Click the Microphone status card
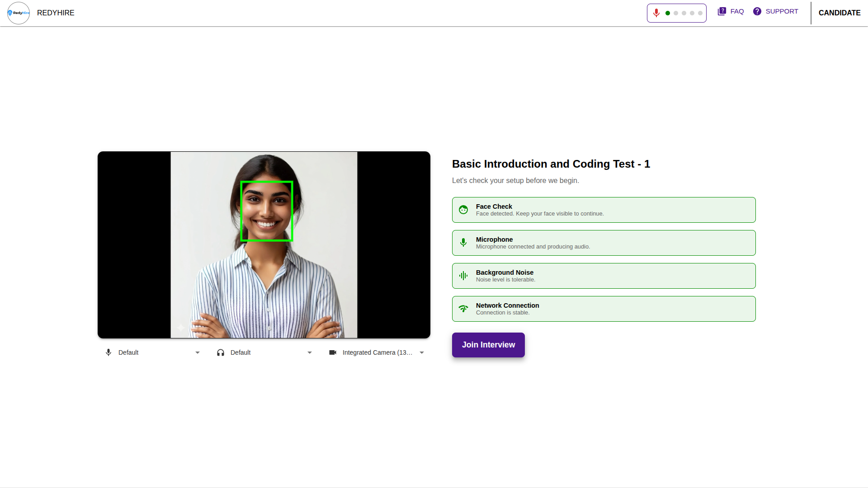This screenshot has height=488, width=868. coord(604,243)
